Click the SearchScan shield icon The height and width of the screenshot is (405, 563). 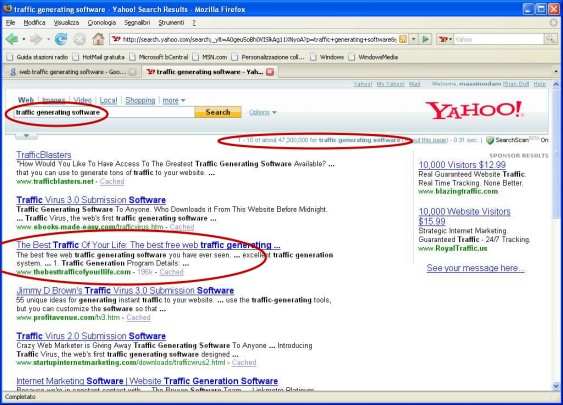point(490,140)
